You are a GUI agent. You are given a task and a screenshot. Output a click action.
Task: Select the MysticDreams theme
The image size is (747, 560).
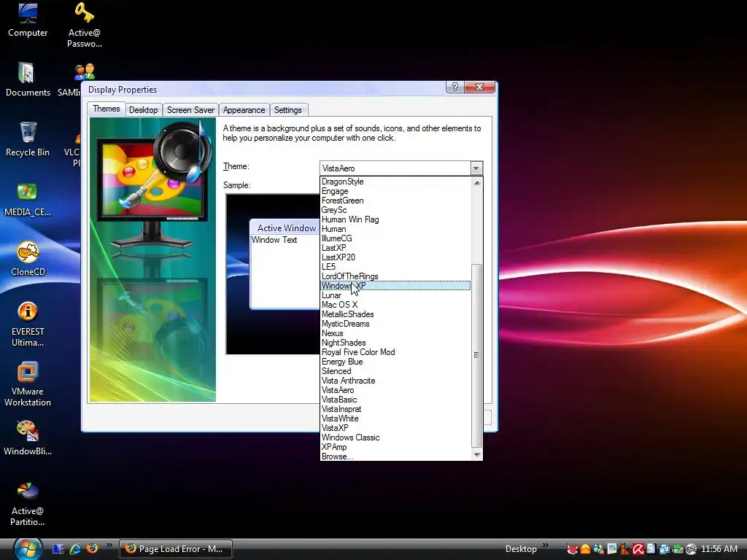click(x=395, y=324)
